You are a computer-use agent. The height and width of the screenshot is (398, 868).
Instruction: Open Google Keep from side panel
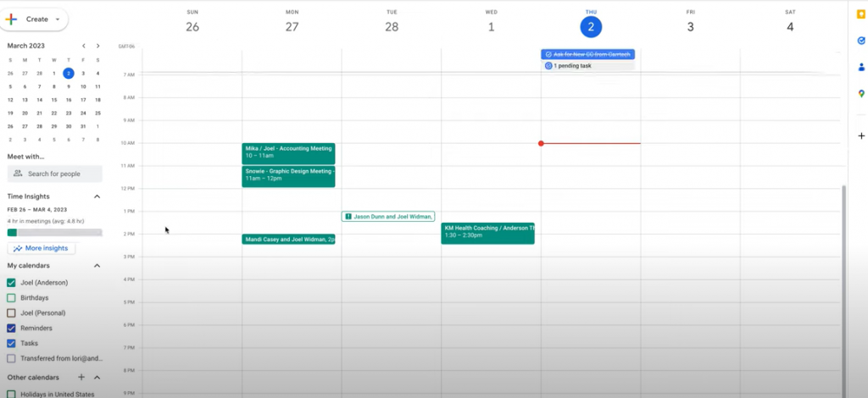point(860,15)
